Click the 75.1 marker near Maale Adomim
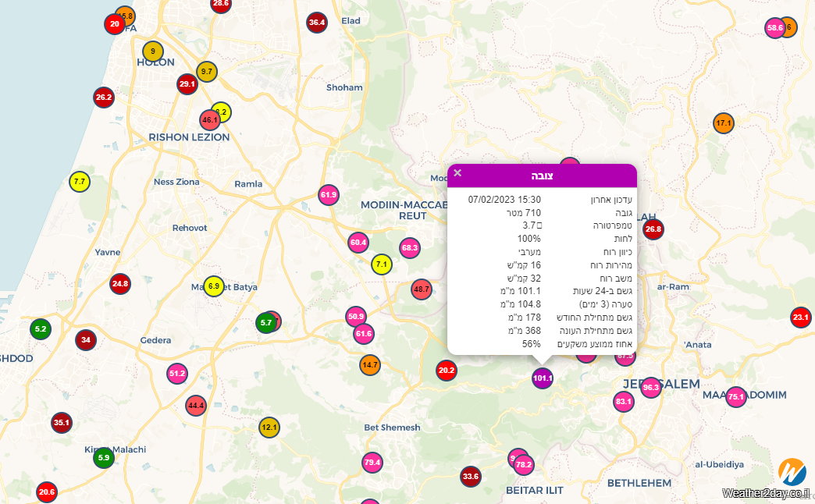 (x=736, y=397)
